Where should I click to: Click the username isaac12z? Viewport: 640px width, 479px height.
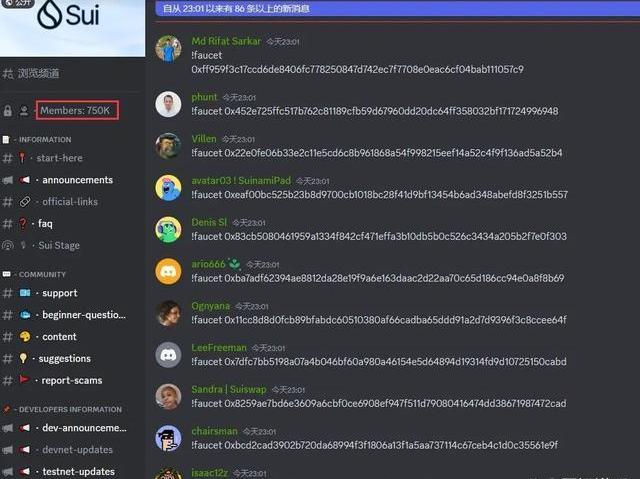coord(210,473)
